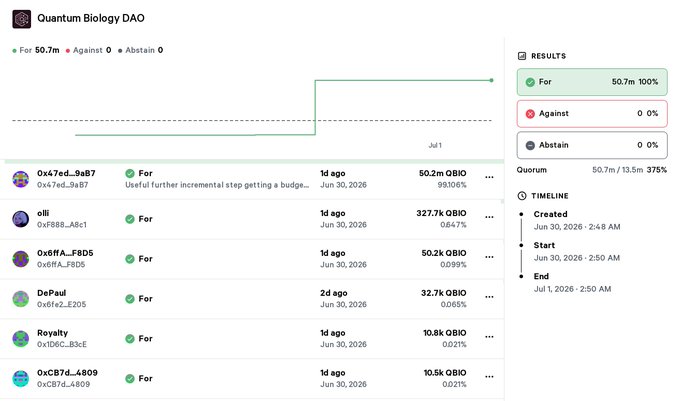Open the Quantum Biology DAO title link

click(91, 18)
